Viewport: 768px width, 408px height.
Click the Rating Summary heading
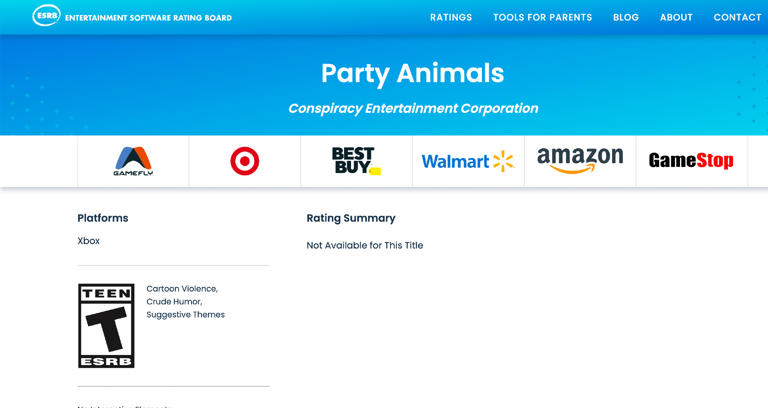coord(351,218)
